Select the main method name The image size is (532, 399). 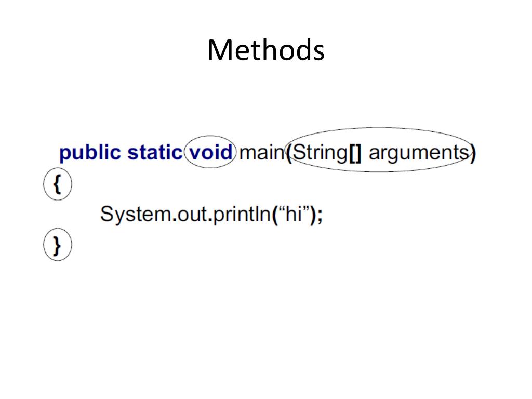pyautogui.click(x=262, y=152)
